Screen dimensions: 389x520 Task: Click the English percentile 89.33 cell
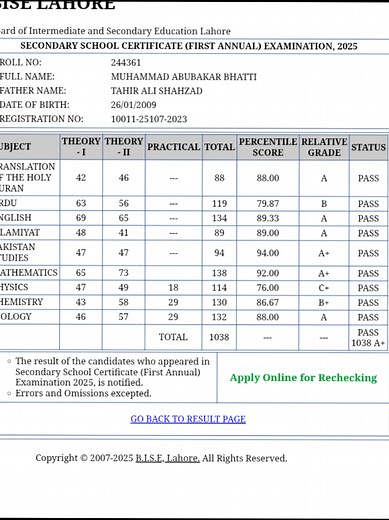[x=268, y=218]
